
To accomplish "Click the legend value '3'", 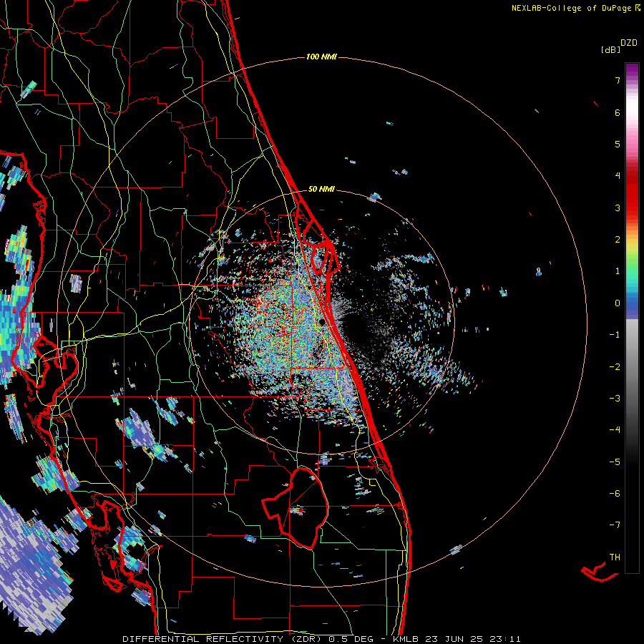I will click(x=618, y=208).
